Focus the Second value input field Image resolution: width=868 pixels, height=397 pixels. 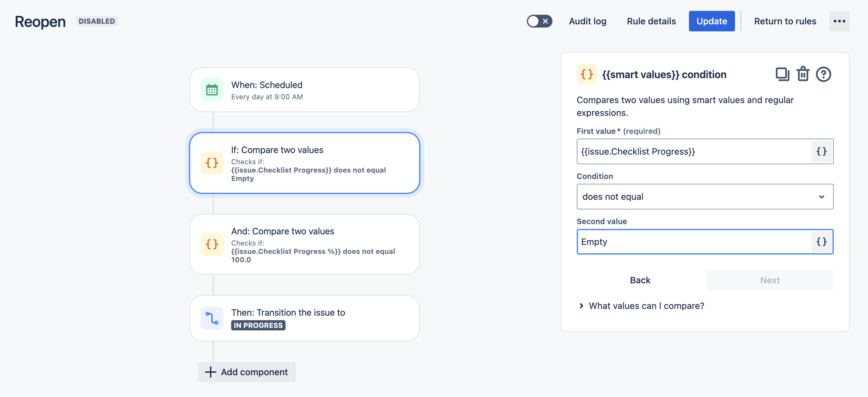(694, 242)
